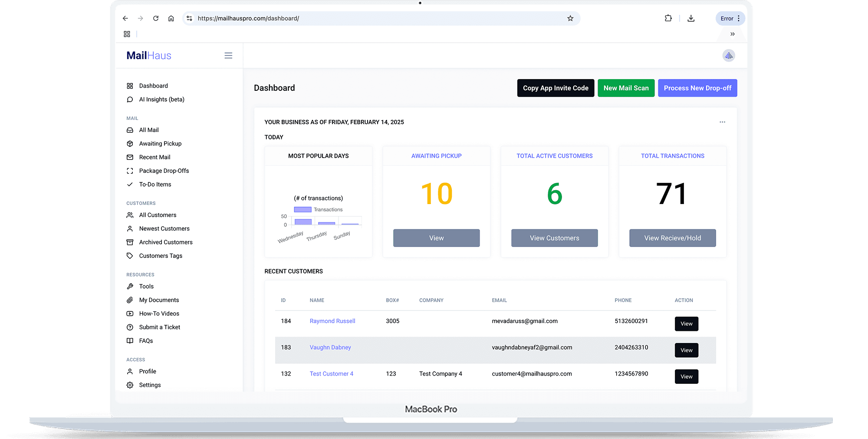The width and height of the screenshot is (868, 439).
Task: Click site info icon in address bar
Action: [189, 18]
